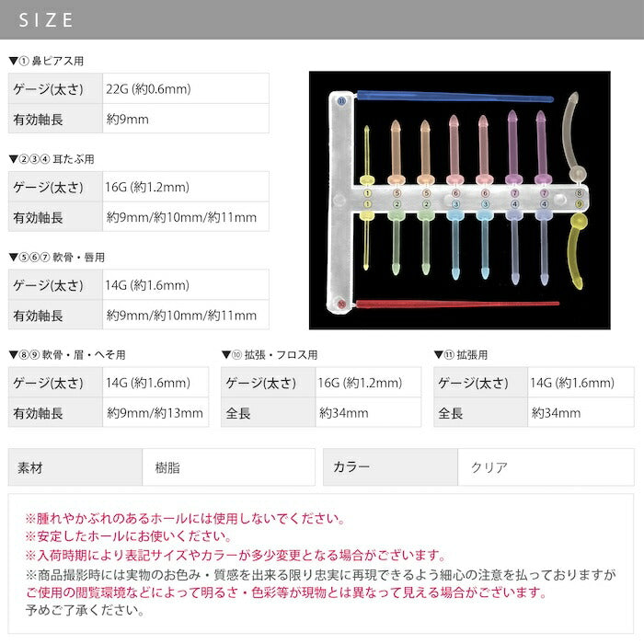644x644 pixels.
Task: Open the ▼⑩ 拡張・フロス用 heading
Action: (x=270, y=355)
